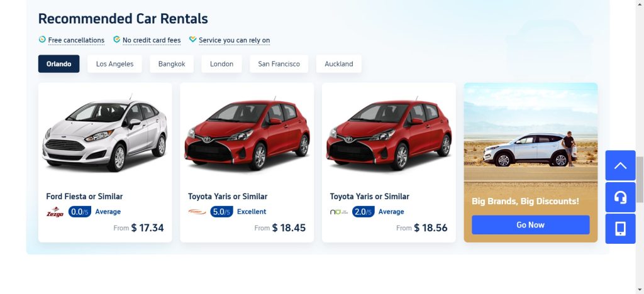Click the back-to-top arrow button
The width and height of the screenshot is (644, 294).
pyautogui.click(x=620, y=166)
